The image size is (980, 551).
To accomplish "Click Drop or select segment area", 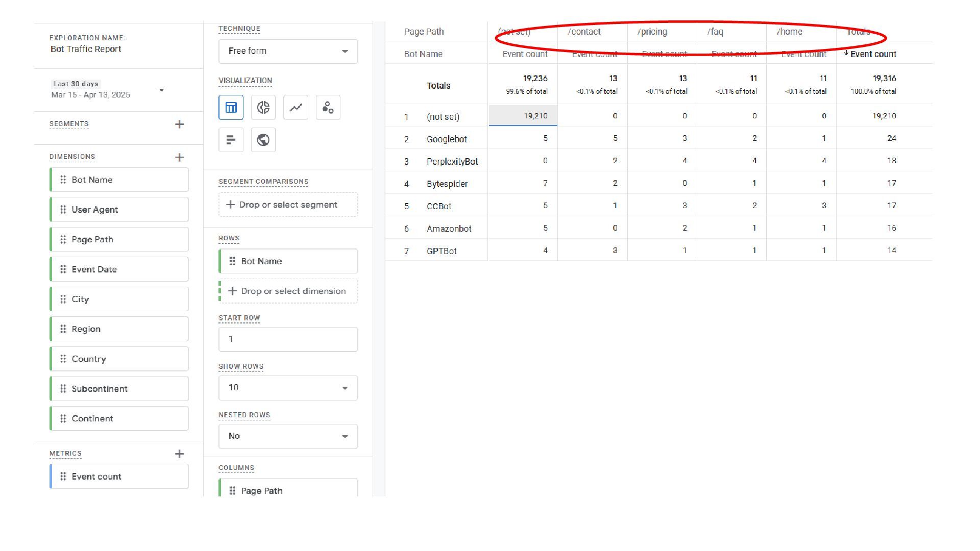I will [288, 205].
